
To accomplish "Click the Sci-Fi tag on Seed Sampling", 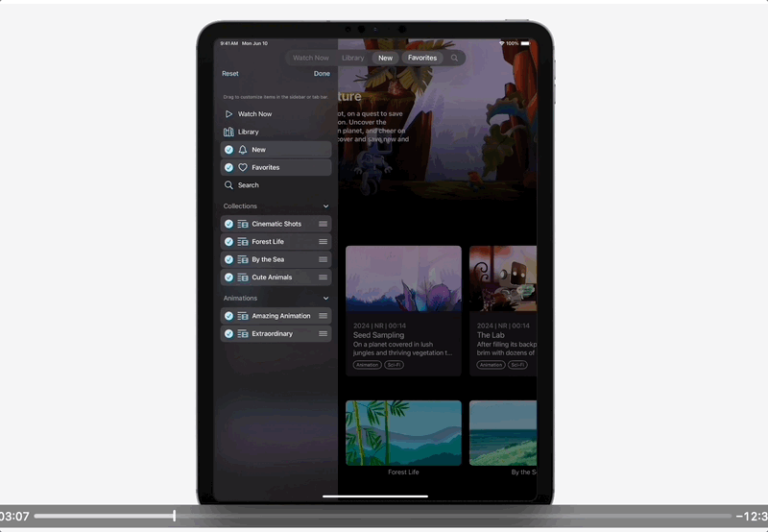I will [x=395, y=365].
